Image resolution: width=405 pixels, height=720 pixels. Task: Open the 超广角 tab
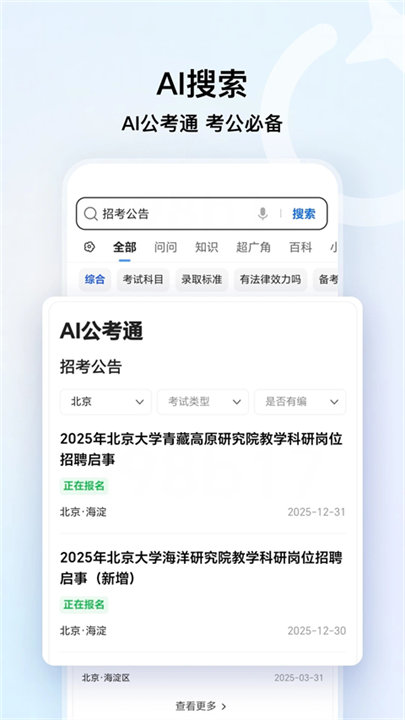(253, 248)
